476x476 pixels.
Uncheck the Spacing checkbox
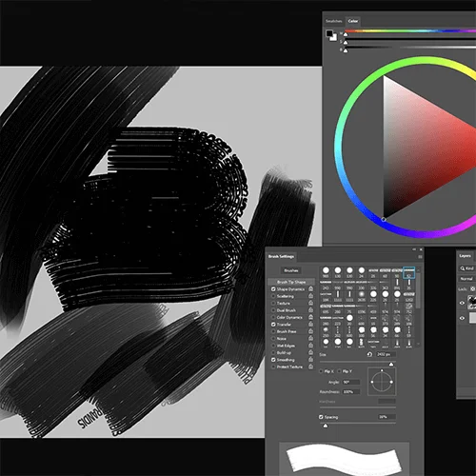[321, 417]
